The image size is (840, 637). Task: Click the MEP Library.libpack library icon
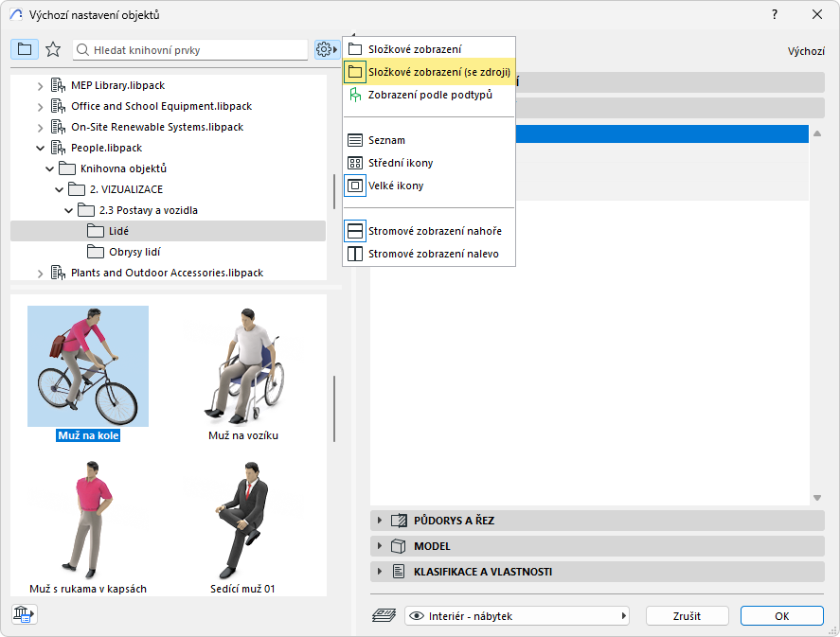click(x=58, y=85)
